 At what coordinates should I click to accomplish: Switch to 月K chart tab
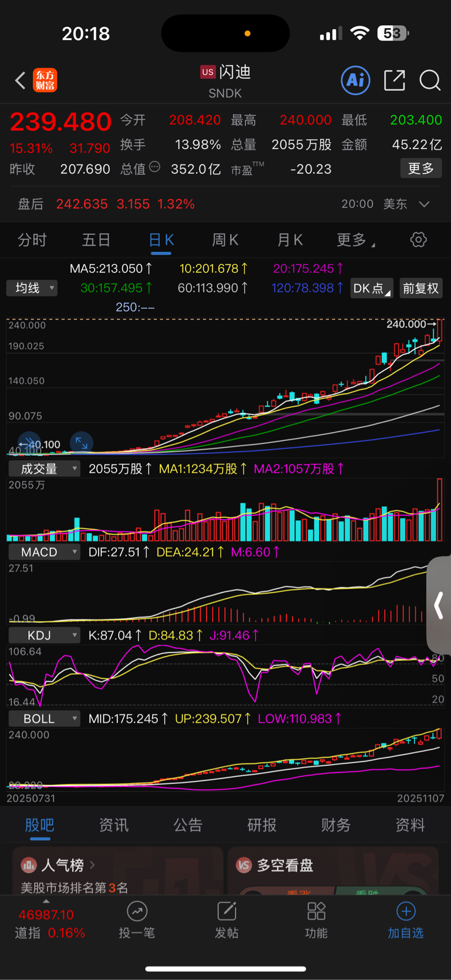290,240
